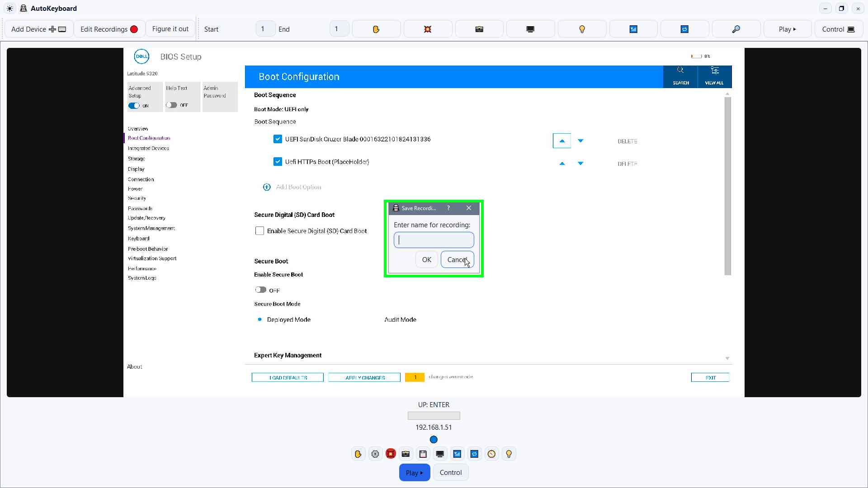Open the compass icon in the bottom icon row

492,454
